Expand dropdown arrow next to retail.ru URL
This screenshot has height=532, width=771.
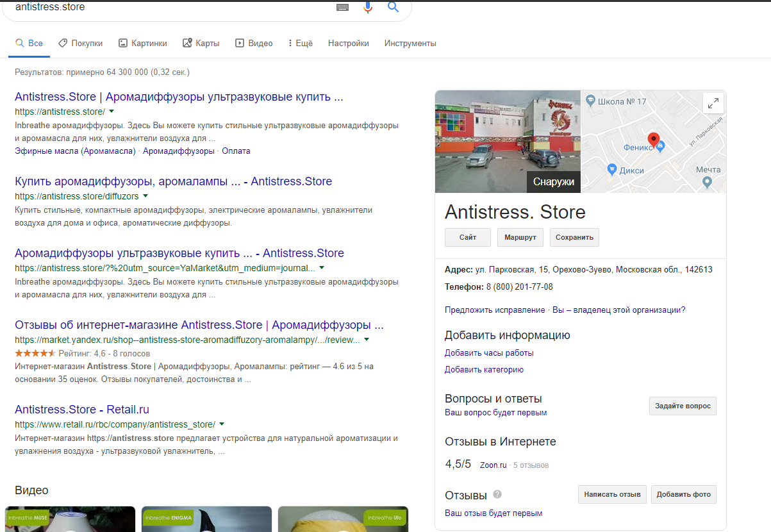(222, 424)
